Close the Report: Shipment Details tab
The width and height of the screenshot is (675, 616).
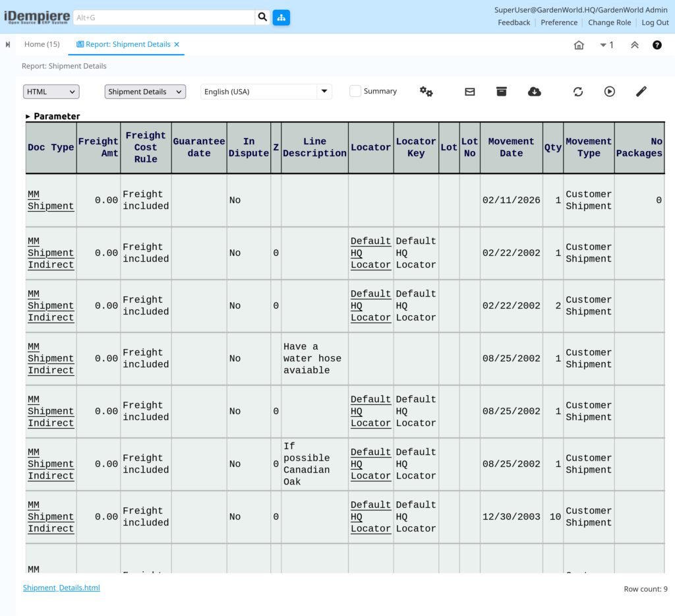point(177,44)
